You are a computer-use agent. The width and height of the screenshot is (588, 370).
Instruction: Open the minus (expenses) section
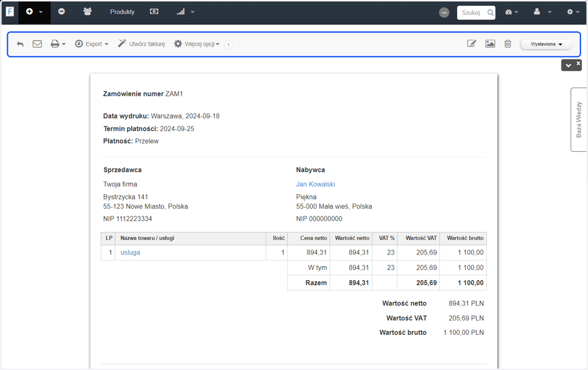click(x=62, y=12)
